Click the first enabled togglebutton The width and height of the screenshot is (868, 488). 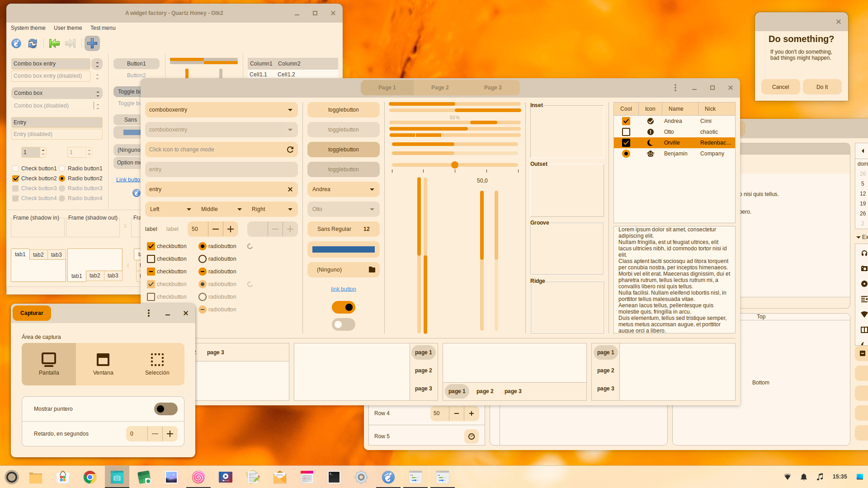344,110
